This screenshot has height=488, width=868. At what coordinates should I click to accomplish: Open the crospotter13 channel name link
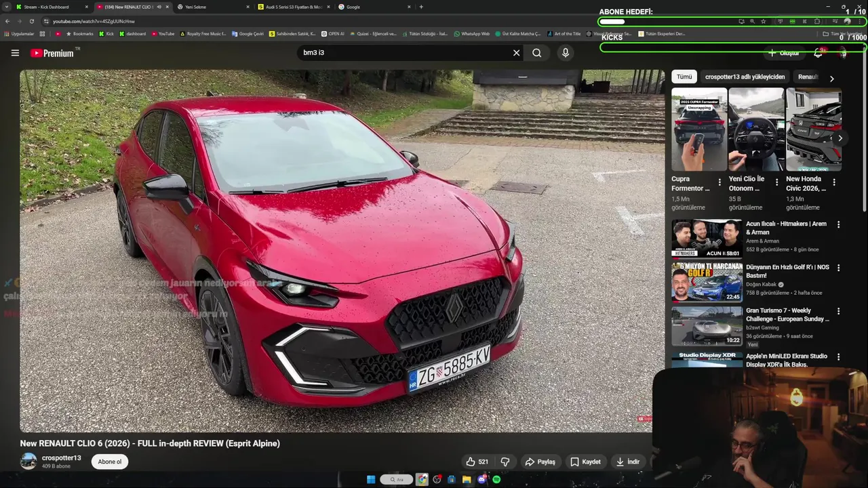[x=61, y=458]
